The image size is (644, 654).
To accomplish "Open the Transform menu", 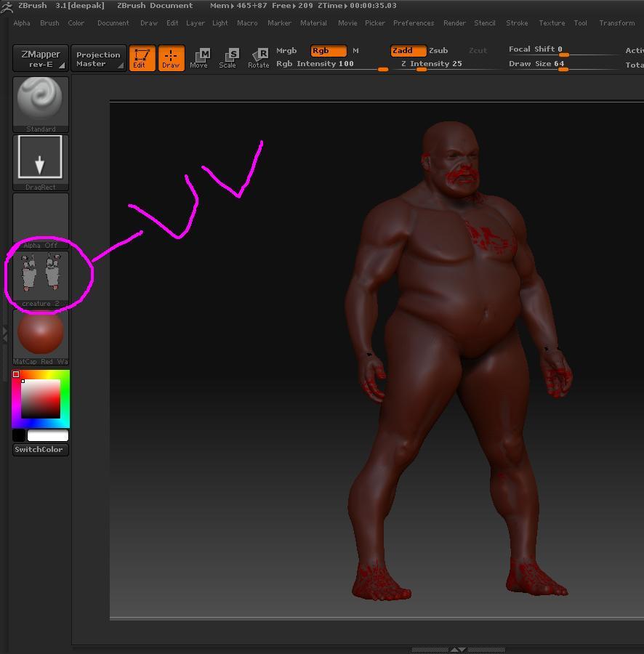I will (617, 23).
